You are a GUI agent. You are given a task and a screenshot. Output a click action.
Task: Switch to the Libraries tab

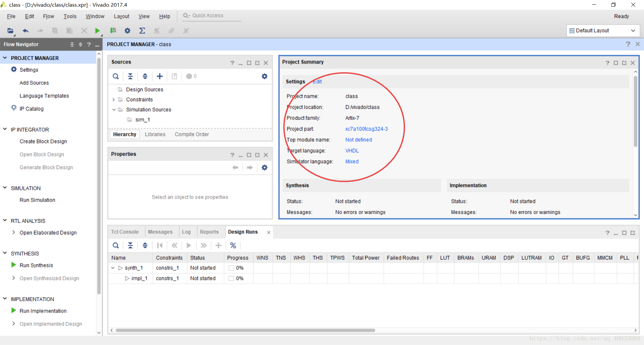[x=155, y=134]
